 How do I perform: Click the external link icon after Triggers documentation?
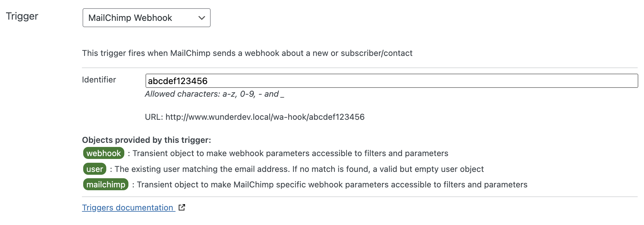181,208
